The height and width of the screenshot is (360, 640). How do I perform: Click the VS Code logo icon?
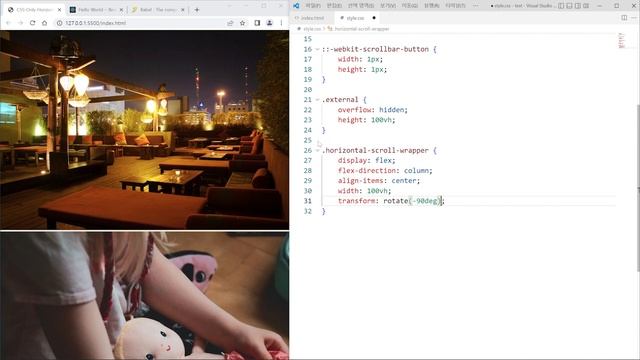[x=296, y=6]
